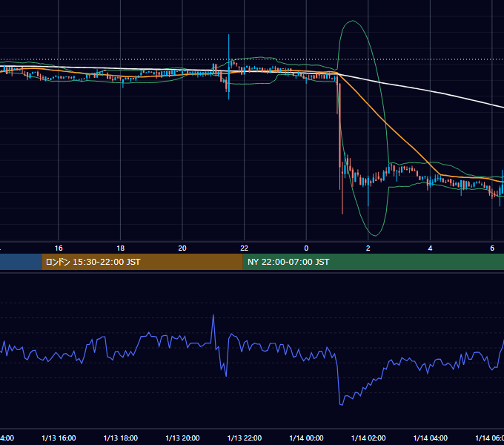Click the 1/14 04:00 time label
This screenshot has width=504, height=445.
coord(431,438)
